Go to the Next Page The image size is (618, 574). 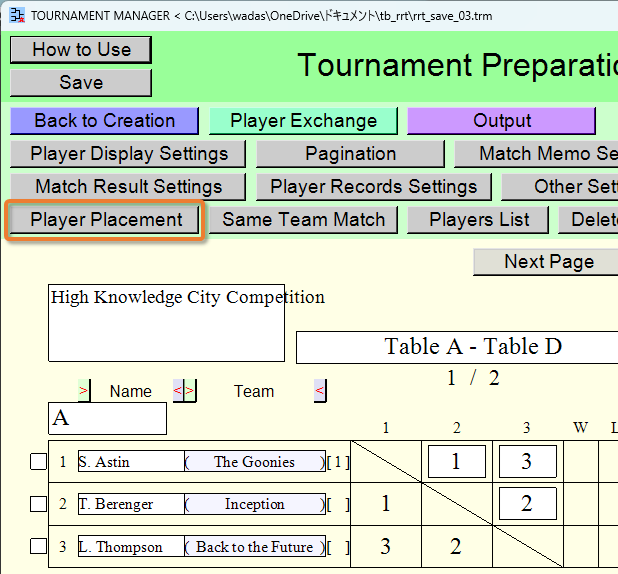[546, 262]
